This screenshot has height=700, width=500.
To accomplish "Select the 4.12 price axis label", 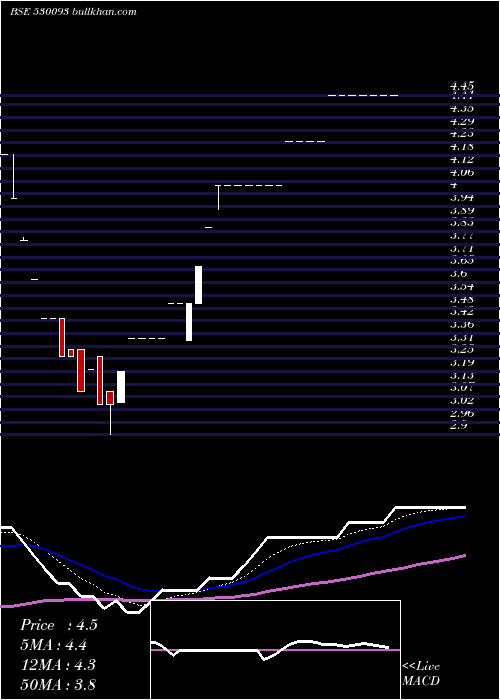I will pos(462,159).
